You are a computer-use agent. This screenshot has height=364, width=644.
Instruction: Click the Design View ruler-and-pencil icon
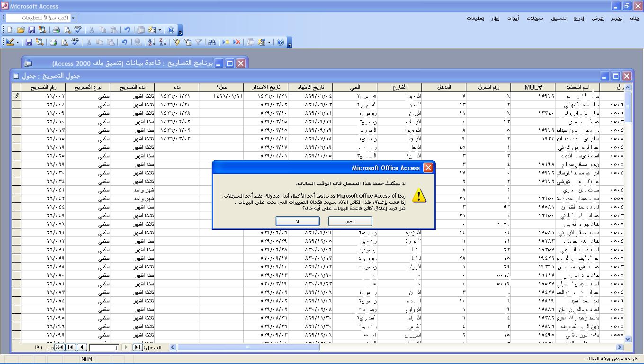(9, 42)
